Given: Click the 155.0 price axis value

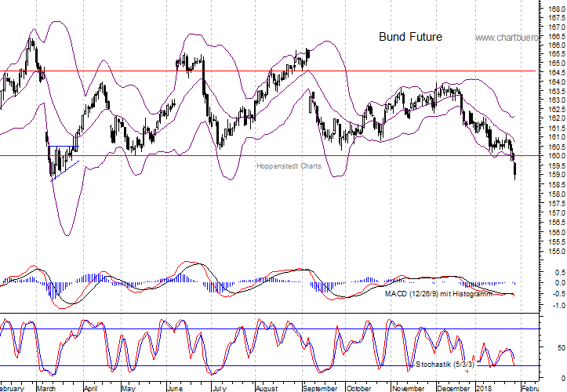Looking at the screenshot, I should point(557,252).
